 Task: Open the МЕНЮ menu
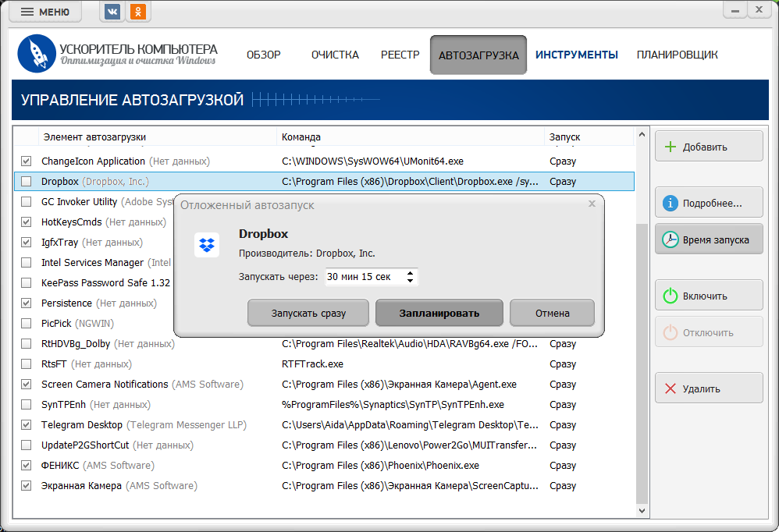pyautogui.click(x=45, y=12)
